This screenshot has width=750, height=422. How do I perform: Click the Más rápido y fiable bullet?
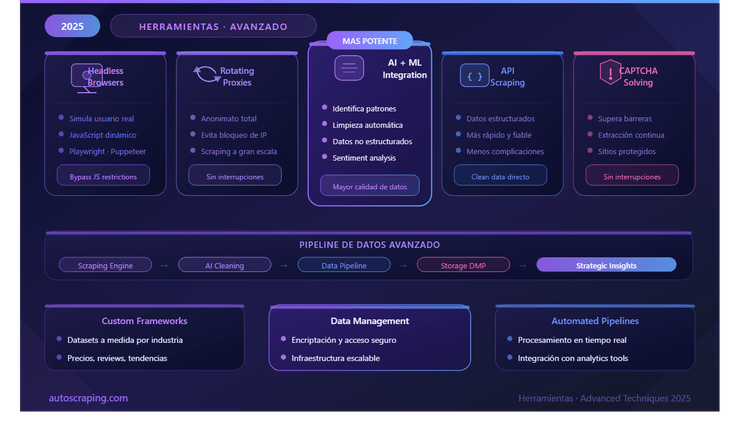point(499,135)
